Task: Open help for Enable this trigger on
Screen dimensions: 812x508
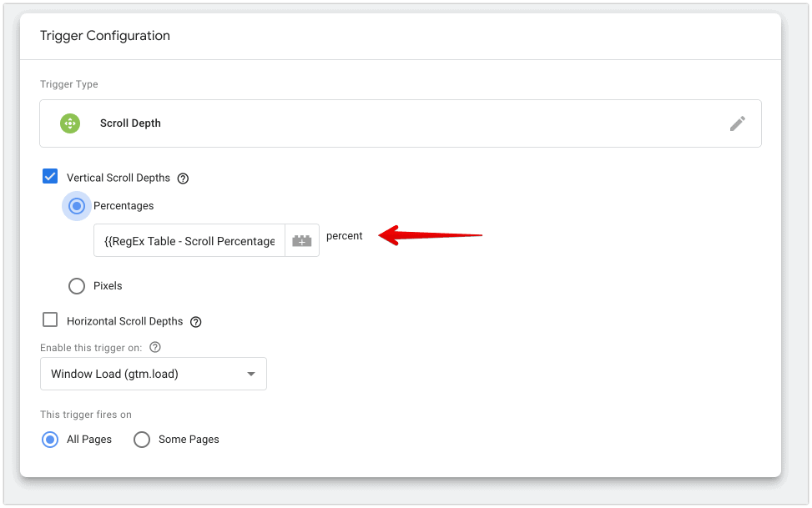Action: (x=154, y=347)
